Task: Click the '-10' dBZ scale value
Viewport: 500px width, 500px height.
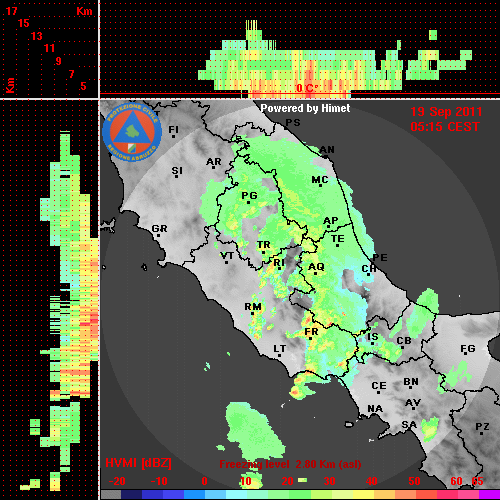Action: pyautogui.click(x=159, y=481)
